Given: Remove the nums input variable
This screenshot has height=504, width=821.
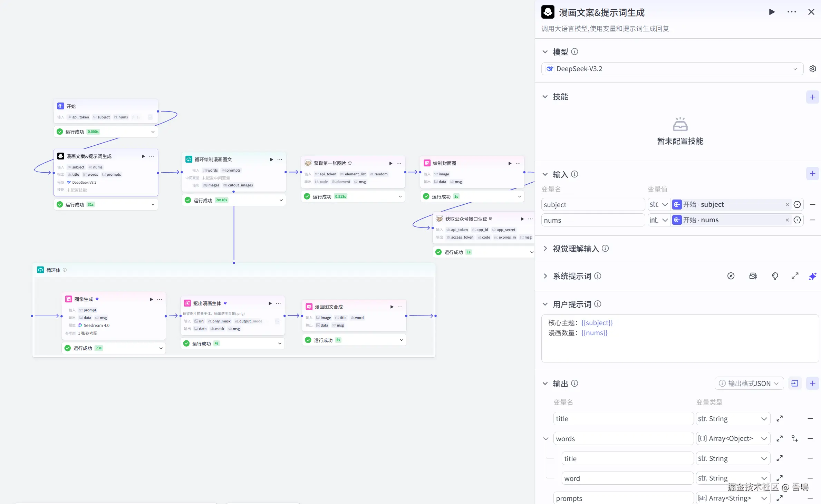Looking at the screenshot, I should [x=812, y=220].
